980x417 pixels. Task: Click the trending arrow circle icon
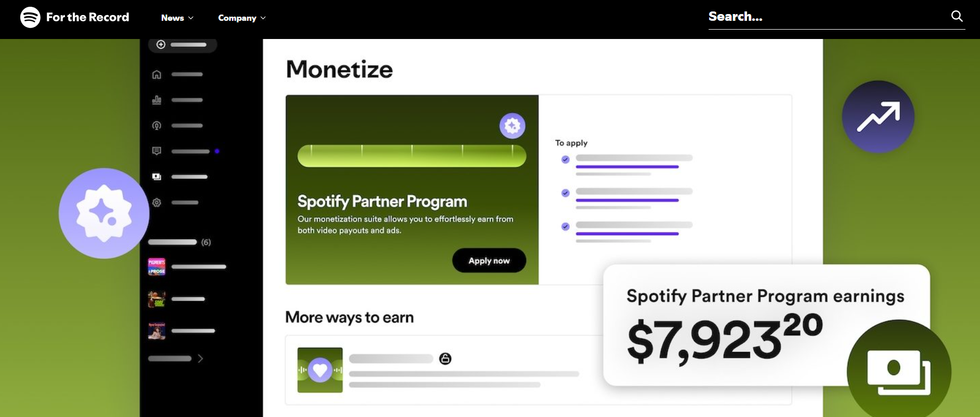[878, 116]
